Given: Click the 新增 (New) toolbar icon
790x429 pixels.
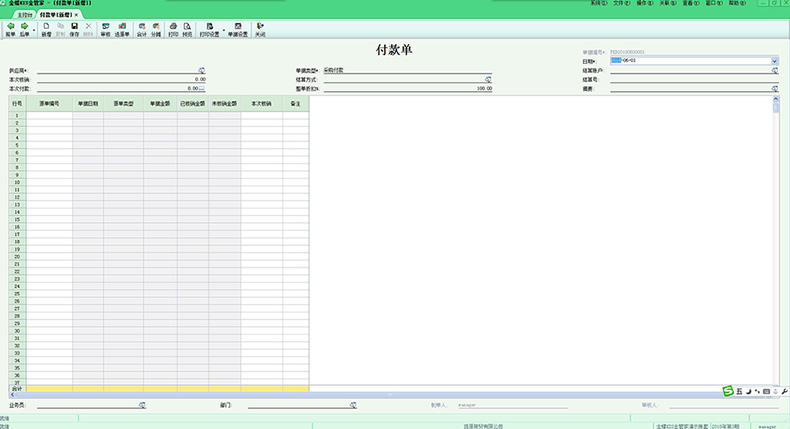Looking at the screenshot, I should coord(46,28).
